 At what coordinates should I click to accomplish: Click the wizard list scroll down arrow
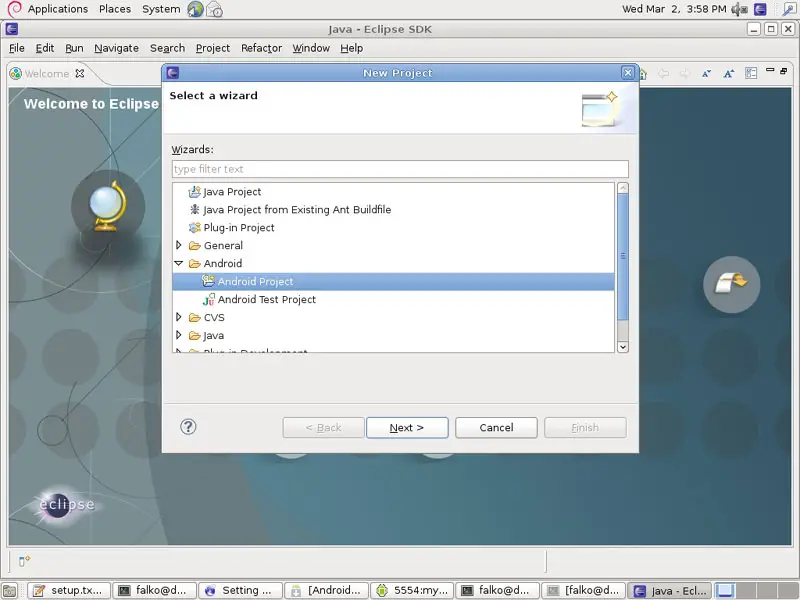click(x=622, y=347)
